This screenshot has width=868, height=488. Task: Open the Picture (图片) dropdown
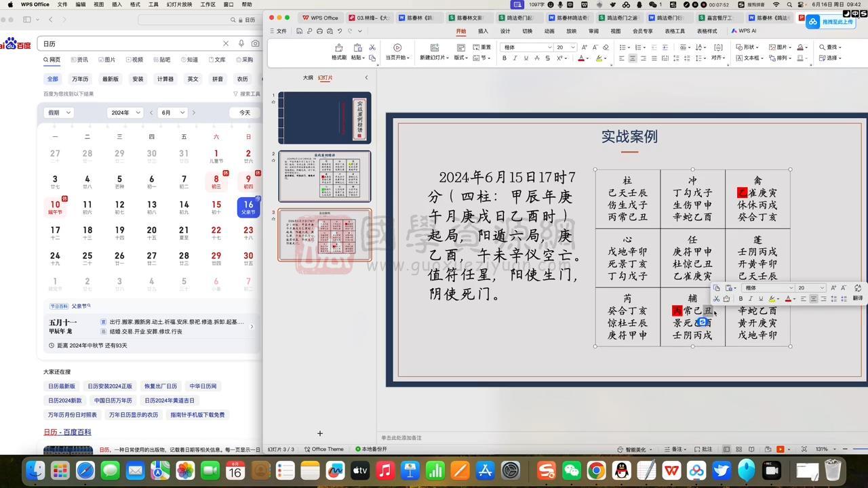point(780,47)
